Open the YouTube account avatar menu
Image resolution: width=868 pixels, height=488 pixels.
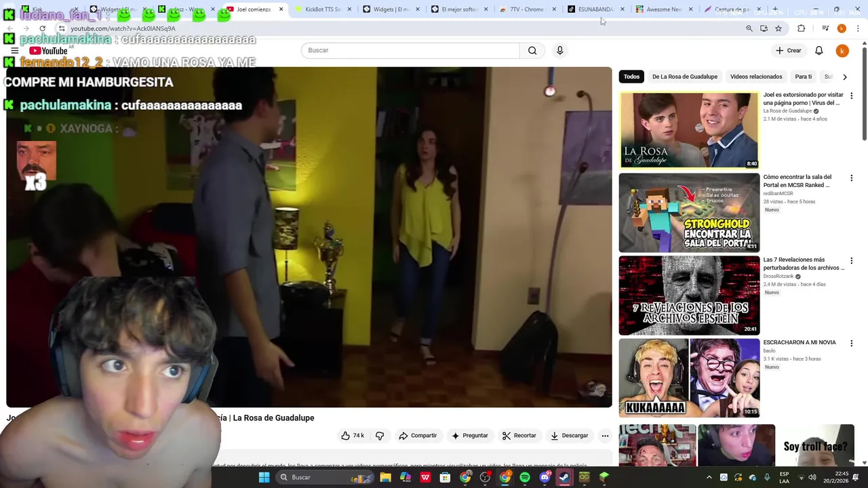842,51
